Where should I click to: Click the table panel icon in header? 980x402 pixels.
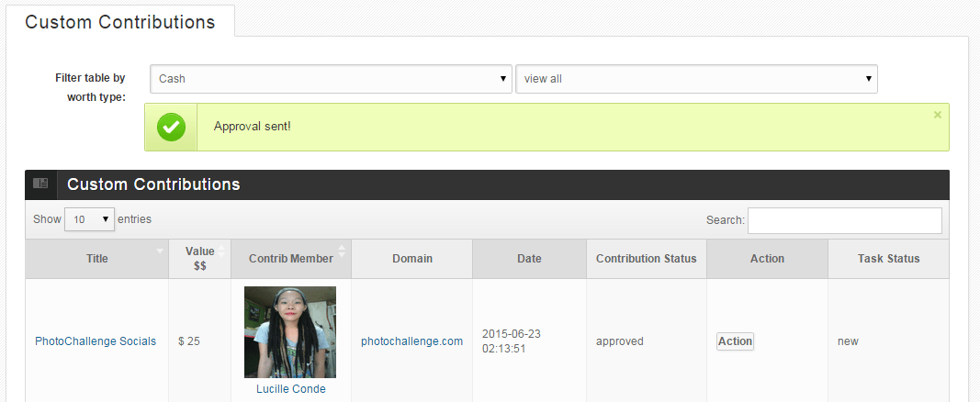[40, 184]
